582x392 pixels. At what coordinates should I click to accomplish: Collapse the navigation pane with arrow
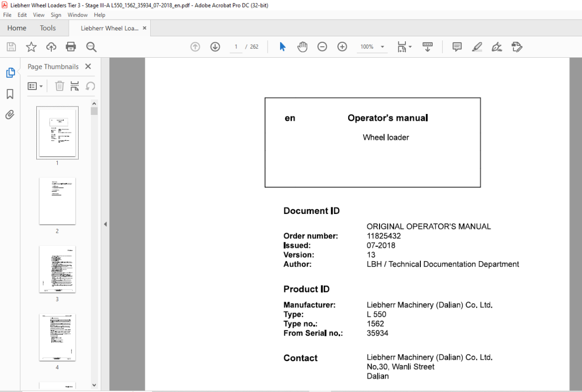pyautogui.click(x=105, y=224)
